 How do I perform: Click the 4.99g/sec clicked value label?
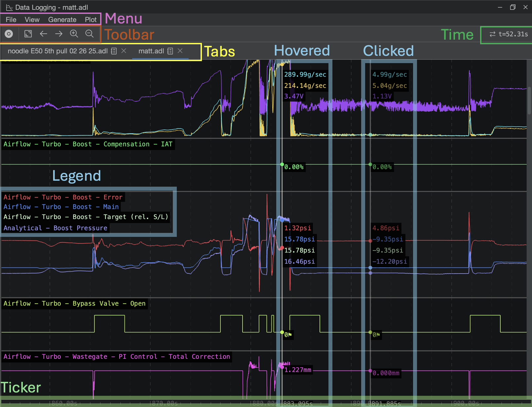point(390,74)
